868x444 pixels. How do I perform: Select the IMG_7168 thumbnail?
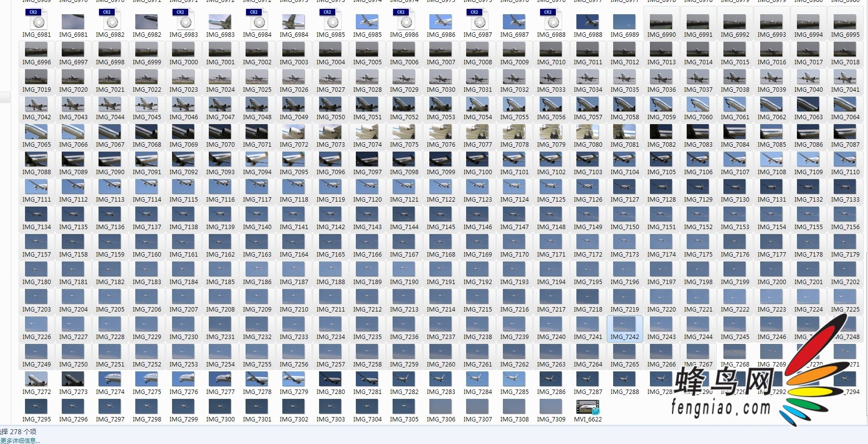click(441, 241)
